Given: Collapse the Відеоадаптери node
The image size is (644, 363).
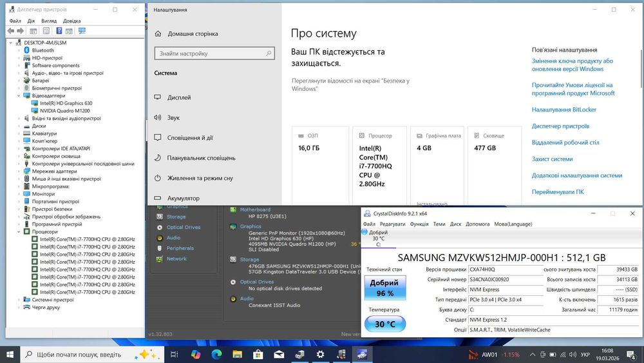Looking at the screenshot, I should (19, 96).
